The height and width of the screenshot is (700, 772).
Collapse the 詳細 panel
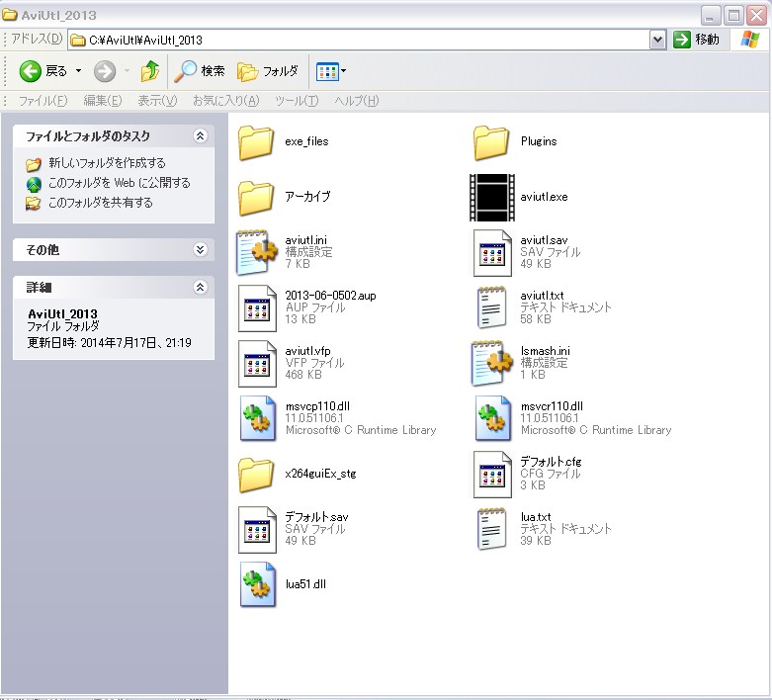point(200,287)
